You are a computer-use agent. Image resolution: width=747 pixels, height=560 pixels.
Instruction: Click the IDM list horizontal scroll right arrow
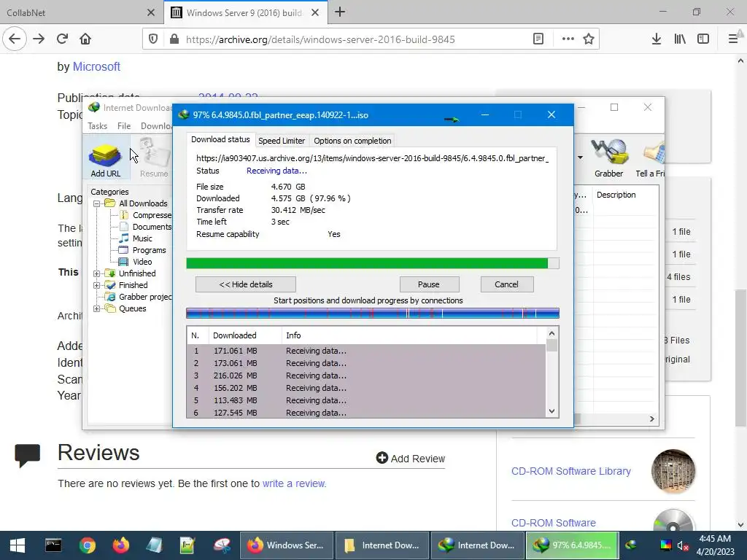pos(651,419)
